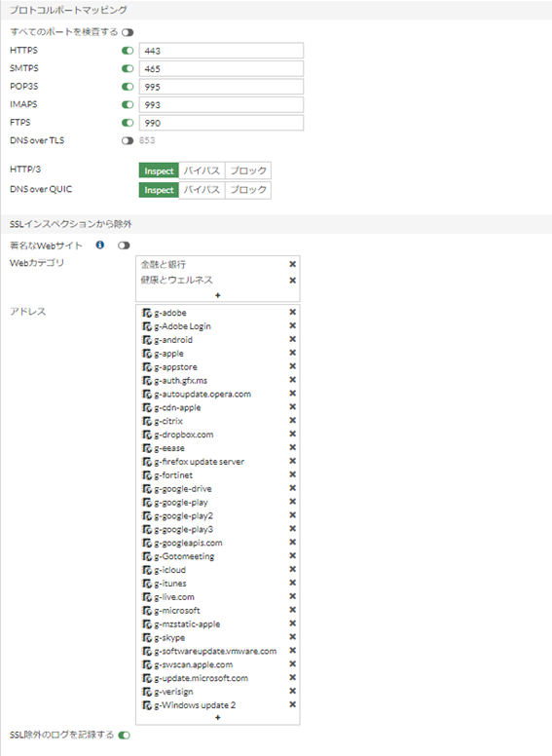Remove the 金融と銀行 web category
The height and width of the screenshot is (756, 552).
(x=292, y=264)
